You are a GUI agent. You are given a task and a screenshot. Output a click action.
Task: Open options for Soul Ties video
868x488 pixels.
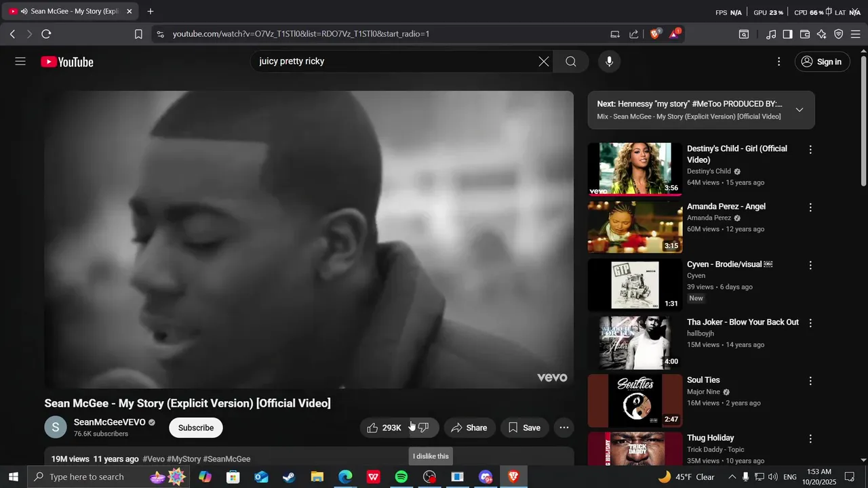[x=810, y=382]
